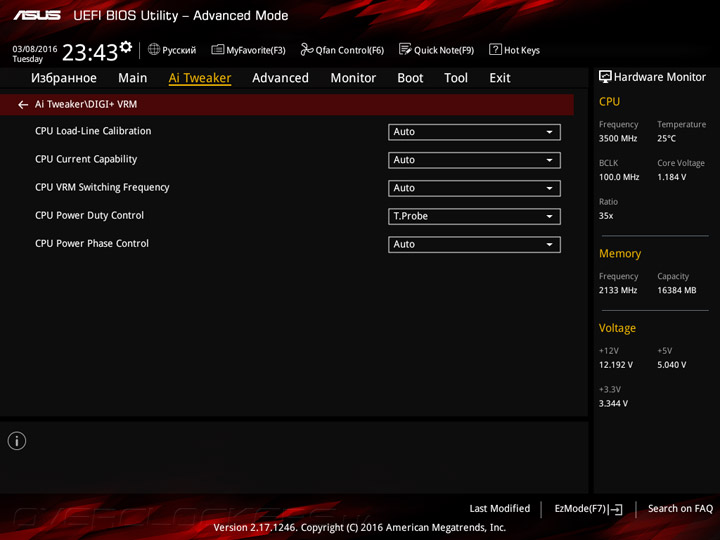
Task: Open the Tool tab
Action: (456, 78)
